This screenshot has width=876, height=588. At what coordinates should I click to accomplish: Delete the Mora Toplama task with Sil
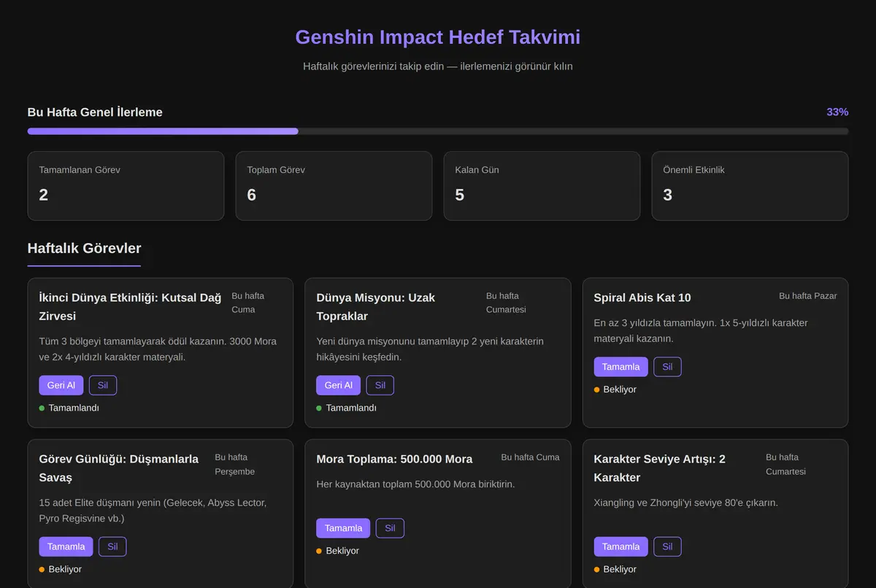390,528
